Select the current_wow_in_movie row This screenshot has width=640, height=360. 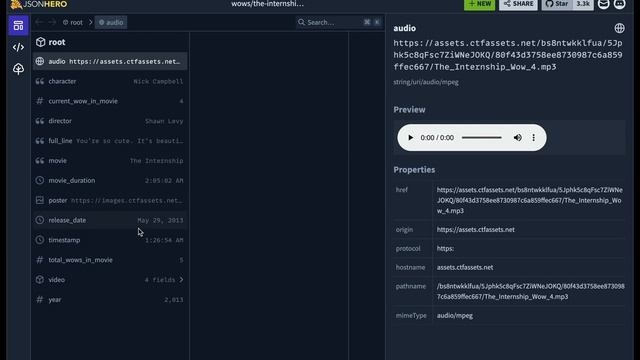coord(110,101)
